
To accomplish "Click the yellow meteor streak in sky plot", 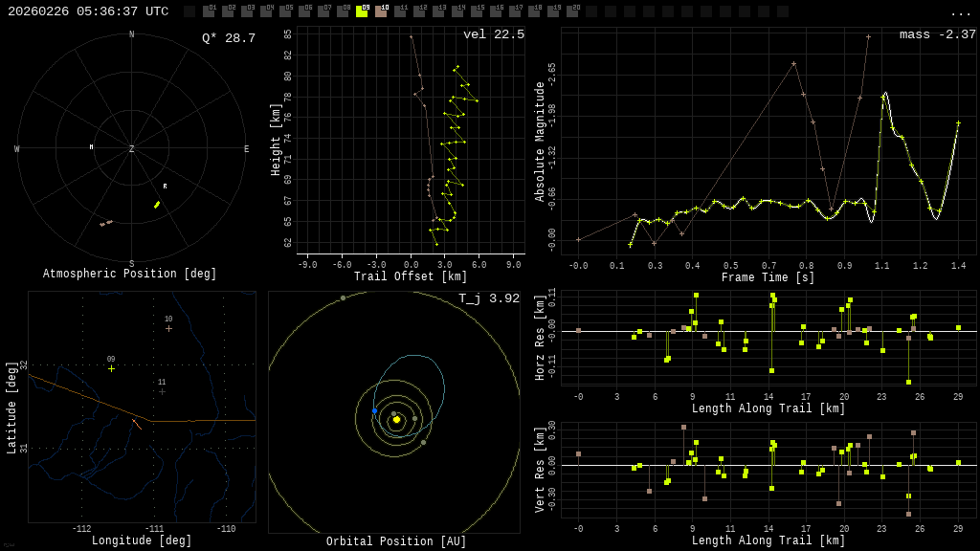I will tap(157, 205).
